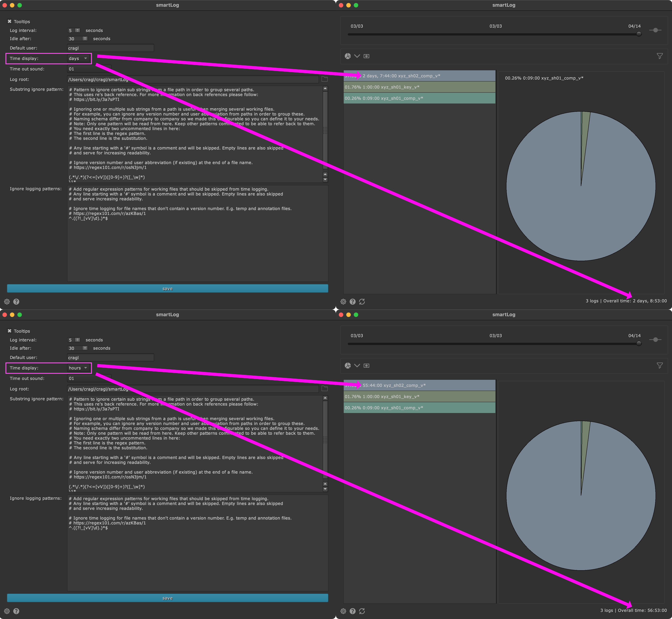Open folder browse icon next to Log root in days-settings window
The height and width of the screenshot is (619, 672).
[x=324, y=79]
